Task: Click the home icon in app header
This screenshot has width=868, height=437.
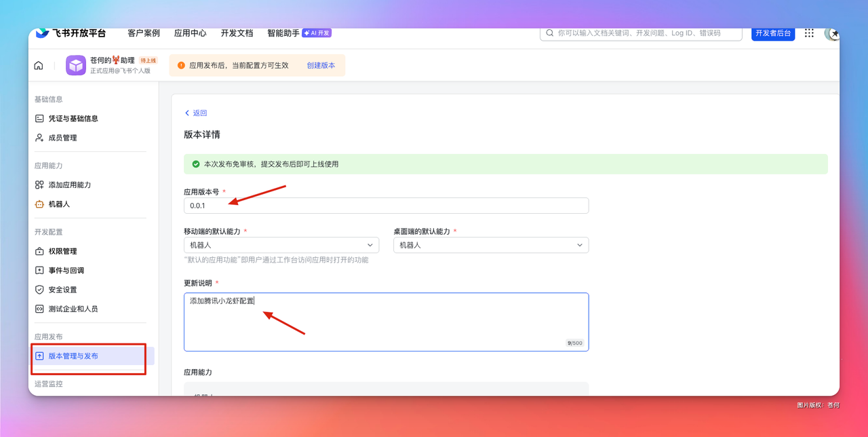Action: coord(39,66)
